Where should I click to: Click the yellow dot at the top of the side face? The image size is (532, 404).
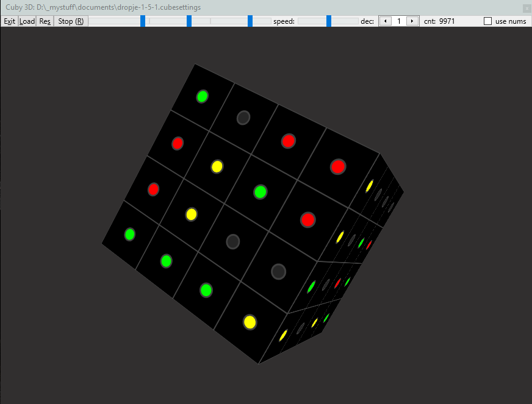[x=369, y=186]
